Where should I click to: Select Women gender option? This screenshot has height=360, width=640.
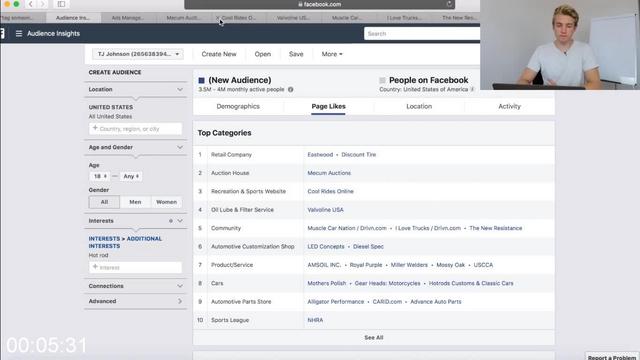tap(167, 202)
